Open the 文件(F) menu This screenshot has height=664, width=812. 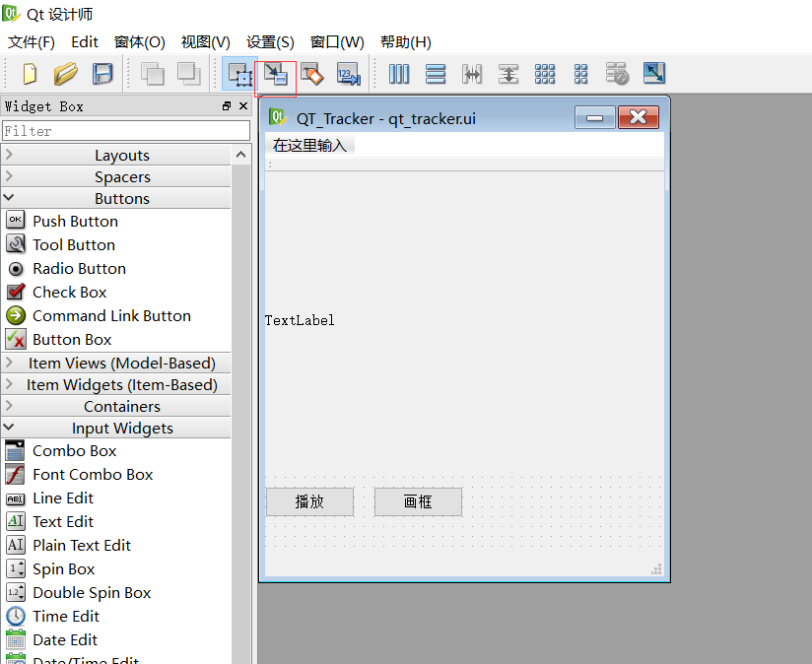coord(32,42)
